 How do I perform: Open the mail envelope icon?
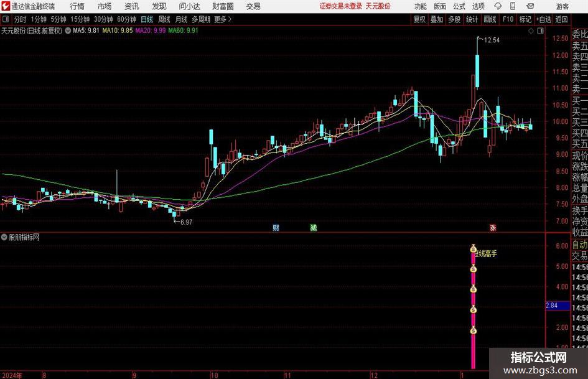point(530,6)
